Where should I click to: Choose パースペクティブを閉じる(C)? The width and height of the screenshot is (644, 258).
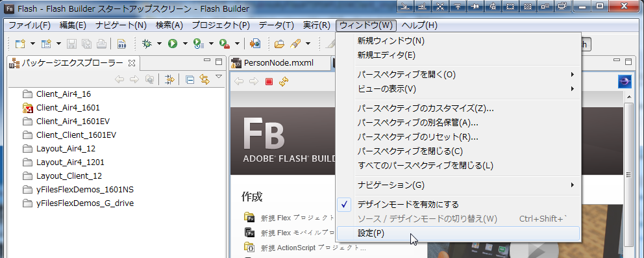pyautogui.click(x=458, y=151)
